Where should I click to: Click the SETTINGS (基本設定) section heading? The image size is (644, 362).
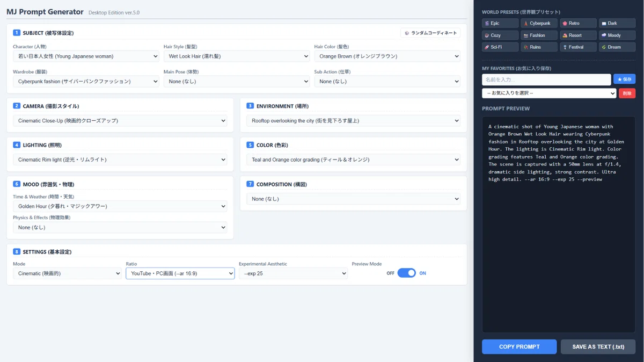tap(47, 251)
